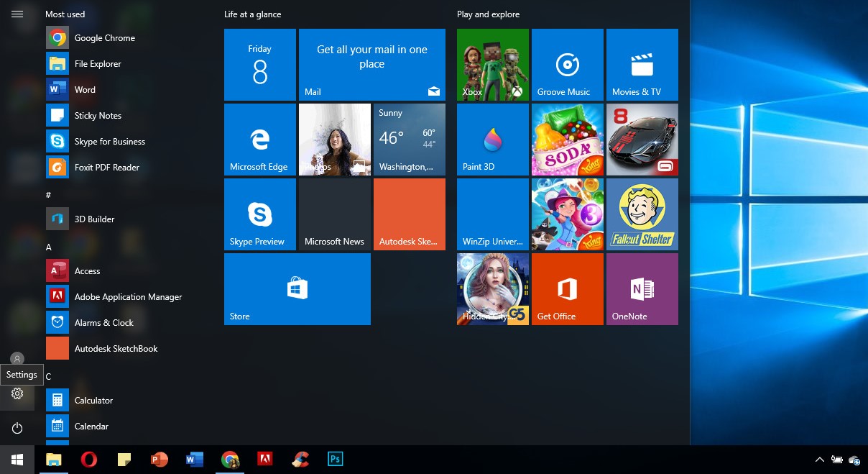Open Sticky Notes from the taskbar

coord(124,460)
